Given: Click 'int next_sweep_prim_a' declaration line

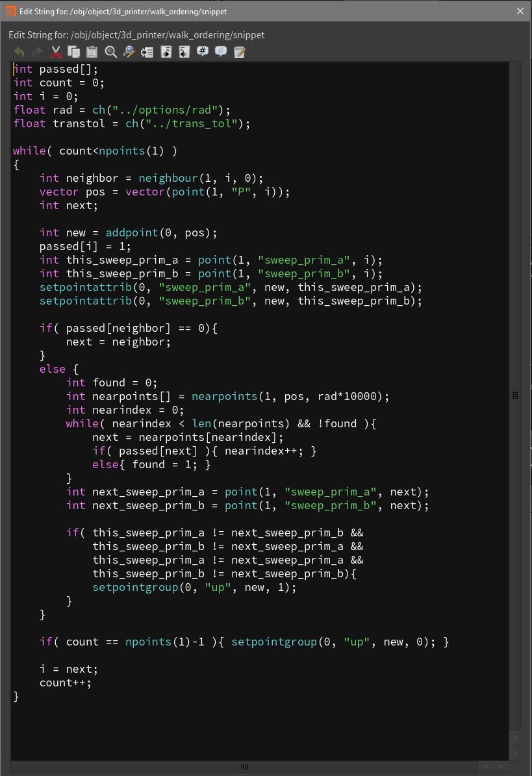Looking at the screenshot, I should tap(247, 492).
